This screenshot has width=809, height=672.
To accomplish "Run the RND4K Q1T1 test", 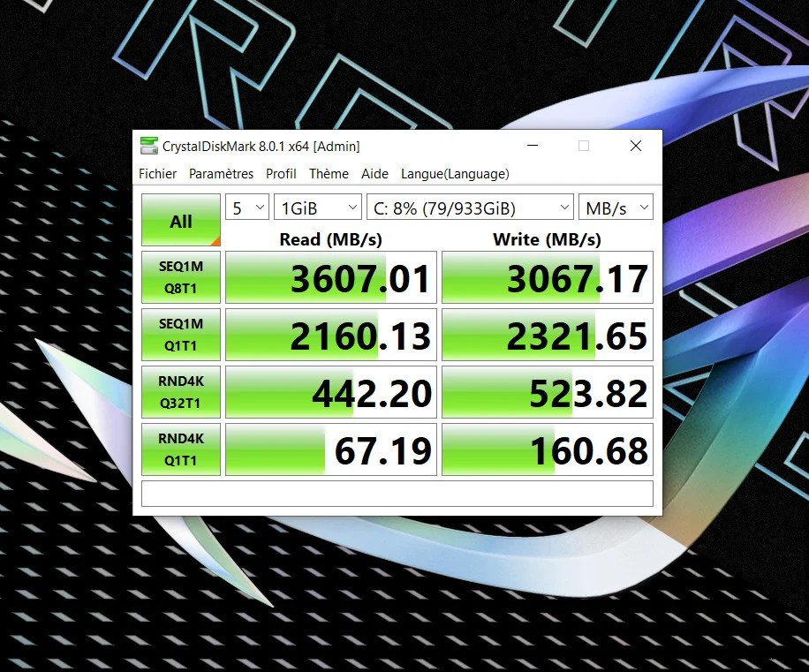I will tap(181, 449).
